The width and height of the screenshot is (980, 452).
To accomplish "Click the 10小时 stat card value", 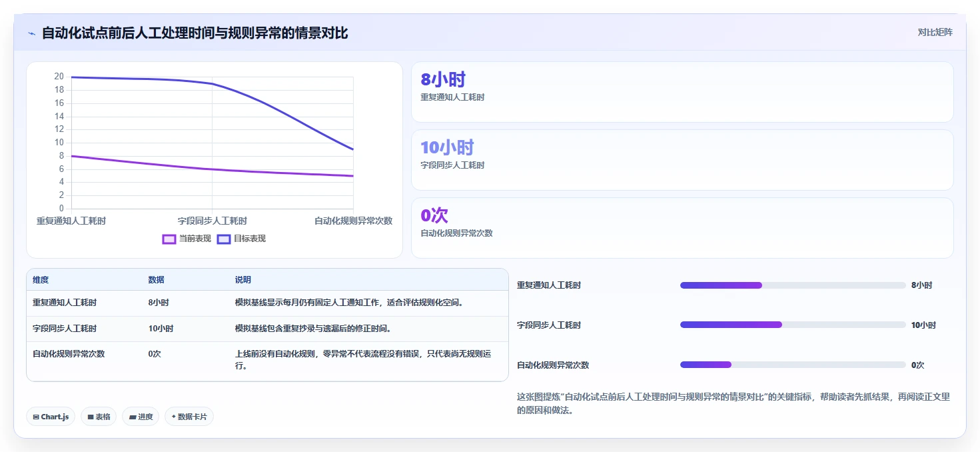I will [x=447, y=148].
